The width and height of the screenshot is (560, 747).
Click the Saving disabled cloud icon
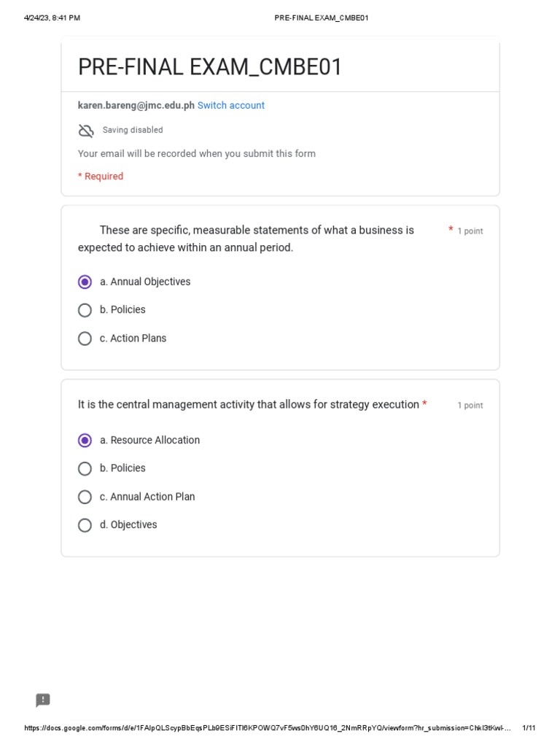pos(86,131)
